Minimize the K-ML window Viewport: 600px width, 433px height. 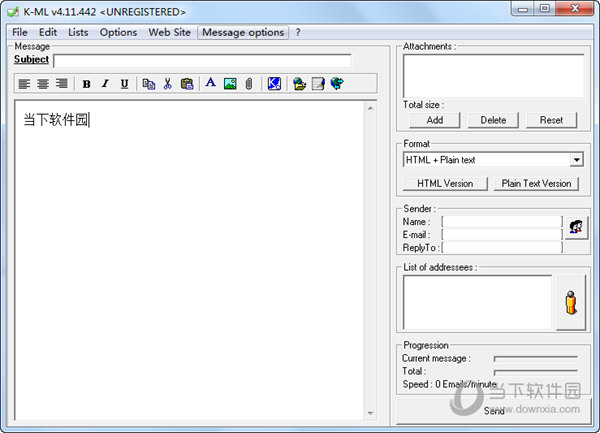[x=523, y=8]
